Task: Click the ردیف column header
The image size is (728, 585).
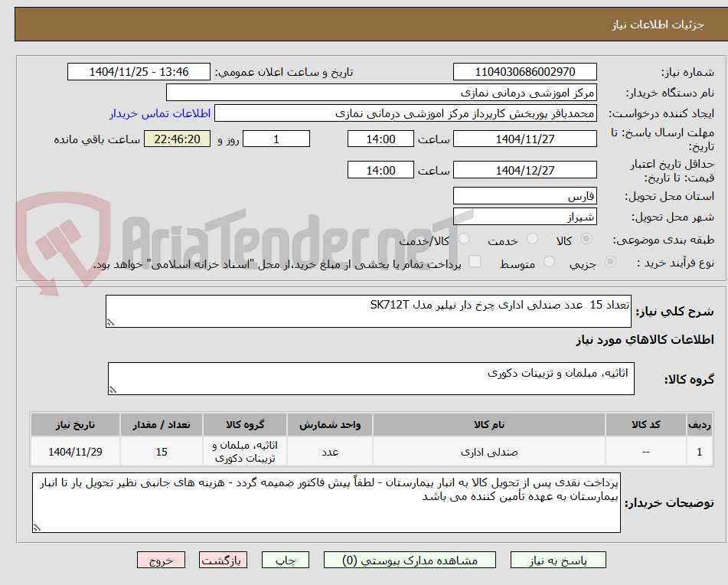Action: (700, 425)
